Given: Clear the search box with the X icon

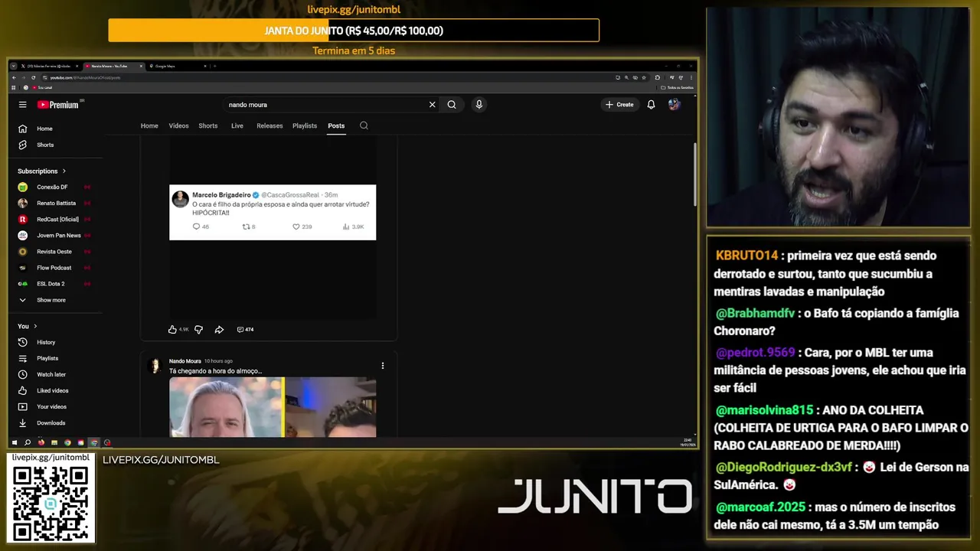Looking at the screenshot, I should pos(432,105).
